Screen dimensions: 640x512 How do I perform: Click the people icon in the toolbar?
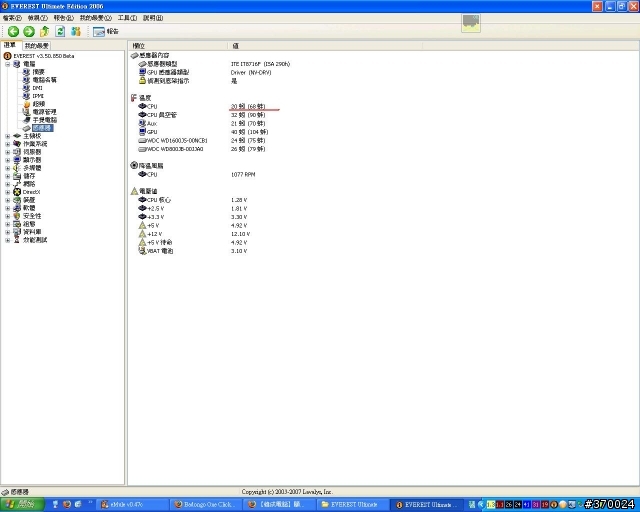76,31
